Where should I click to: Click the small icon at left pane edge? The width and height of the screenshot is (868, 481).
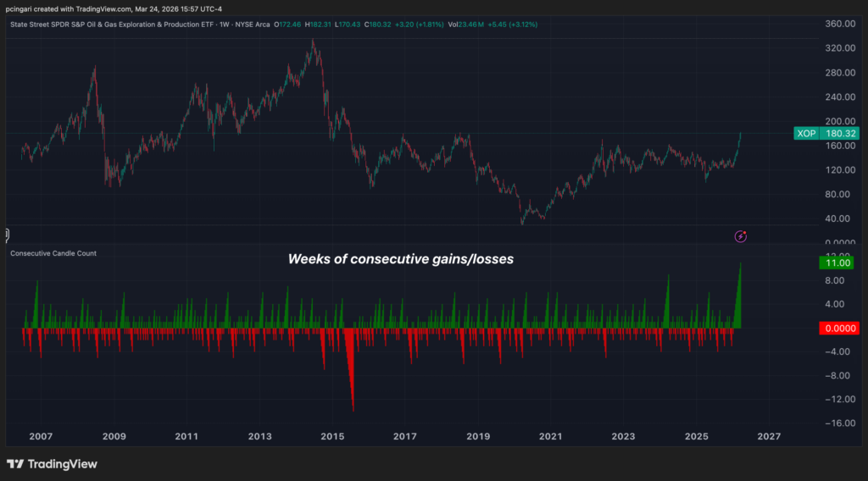pos(5,234)
